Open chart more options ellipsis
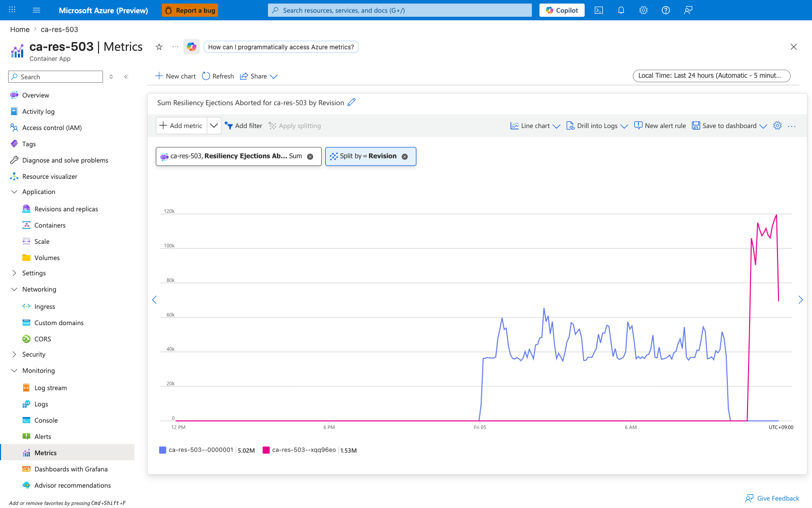The image size is (812, 508). [x=792, y=126]
